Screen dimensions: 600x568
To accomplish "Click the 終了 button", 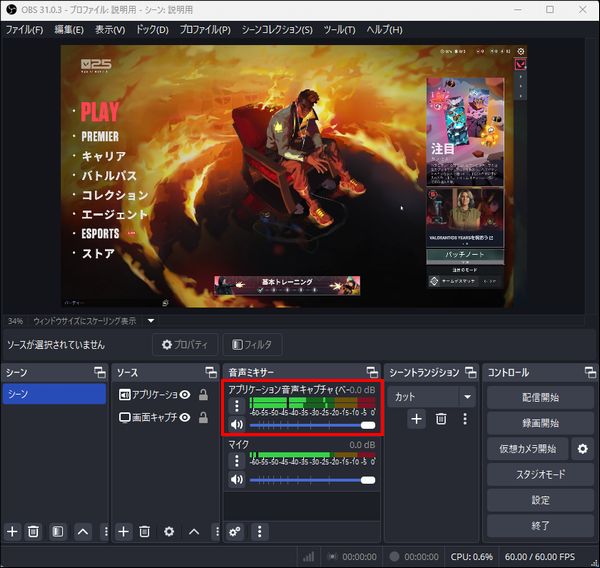I will [x=540, y=526].
